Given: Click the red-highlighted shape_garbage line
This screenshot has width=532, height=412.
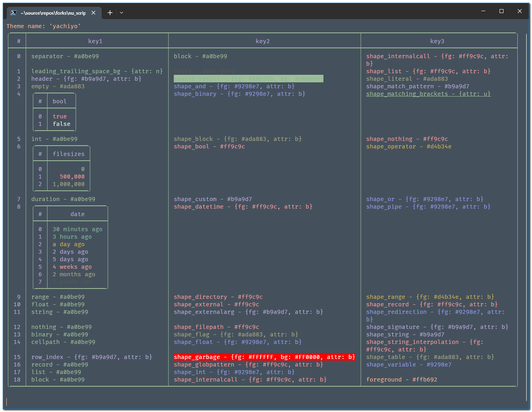Looking at the screenshot, I should pos(264,357).
